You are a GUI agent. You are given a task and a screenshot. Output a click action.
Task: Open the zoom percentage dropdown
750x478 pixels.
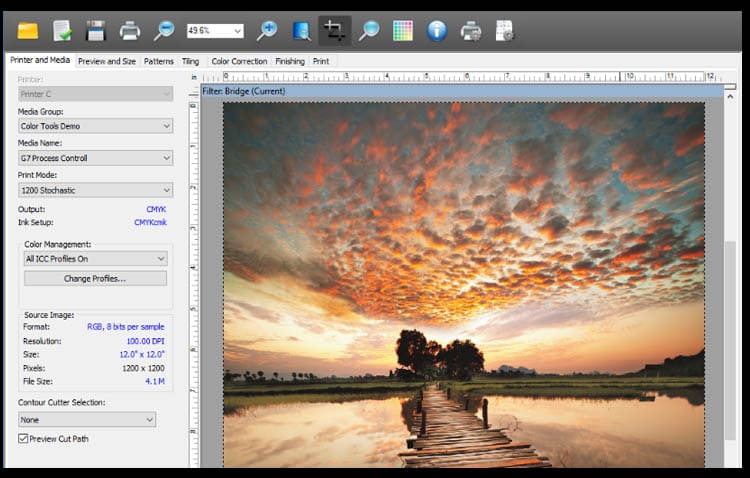[215, 31]
